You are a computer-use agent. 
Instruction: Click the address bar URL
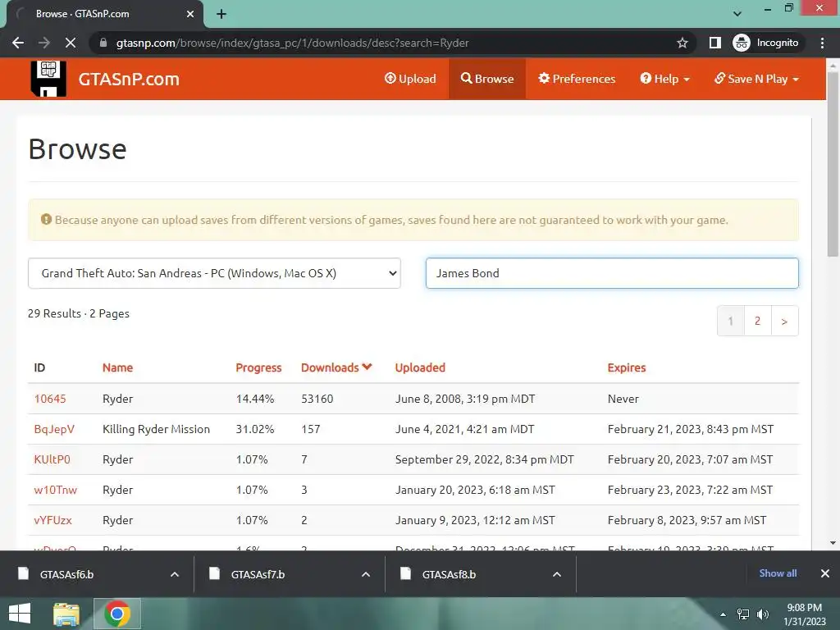coord(293,43)
